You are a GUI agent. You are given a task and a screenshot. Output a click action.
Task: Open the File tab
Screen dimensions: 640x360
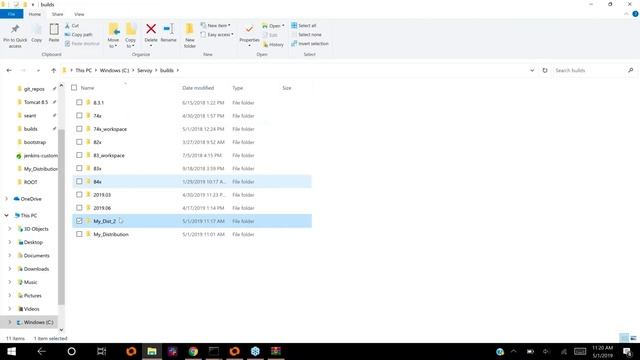11,14
